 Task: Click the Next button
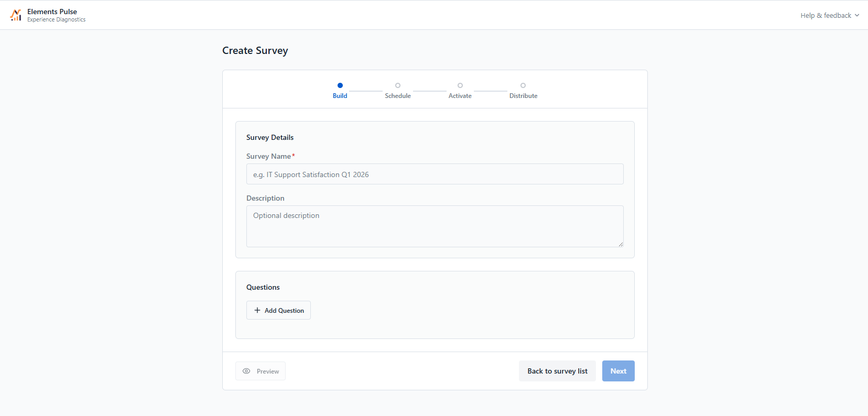(619, 371)
